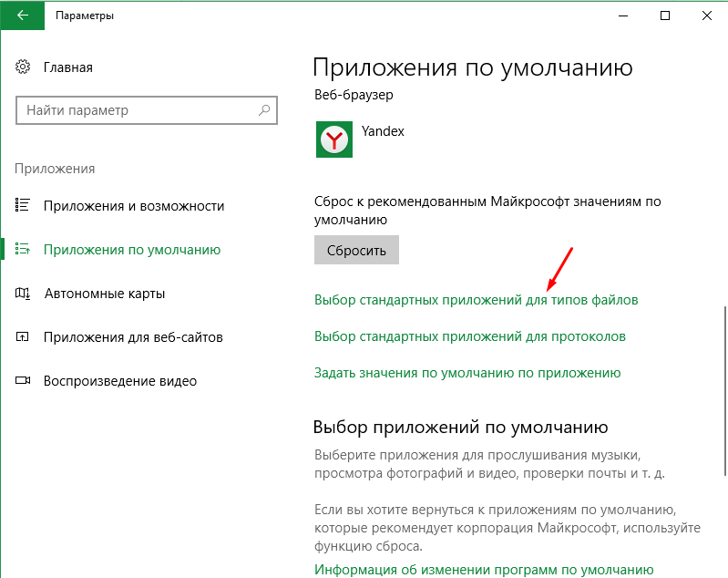Open Выбор стандартных приложений для протоколов
Screen dimensions: 728x578
[x=470, y=336]
